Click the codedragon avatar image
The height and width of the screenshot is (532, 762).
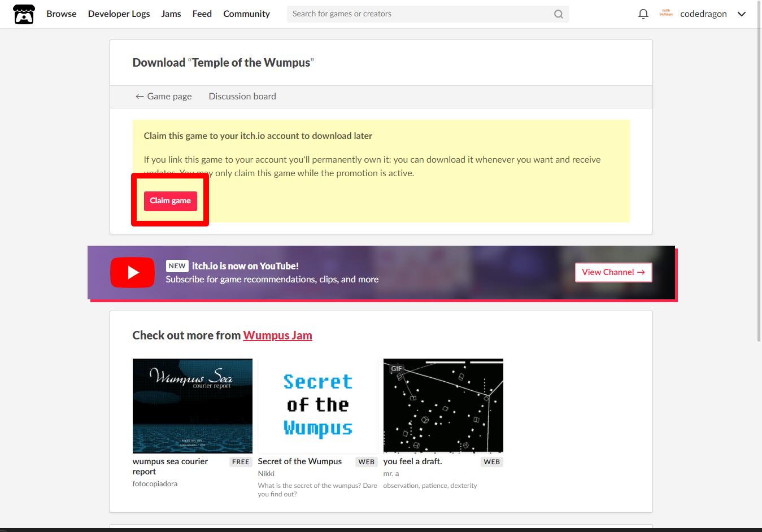click(x=666, y=14)
